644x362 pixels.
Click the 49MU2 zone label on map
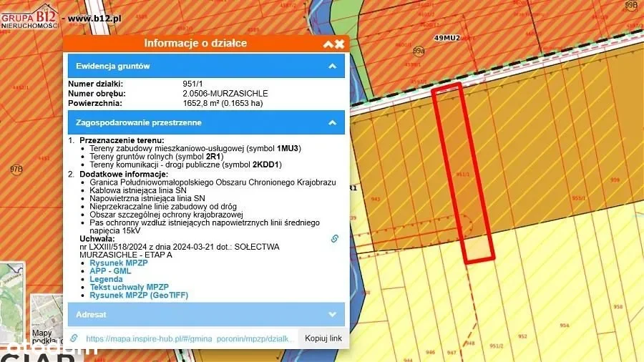(447, 37)
